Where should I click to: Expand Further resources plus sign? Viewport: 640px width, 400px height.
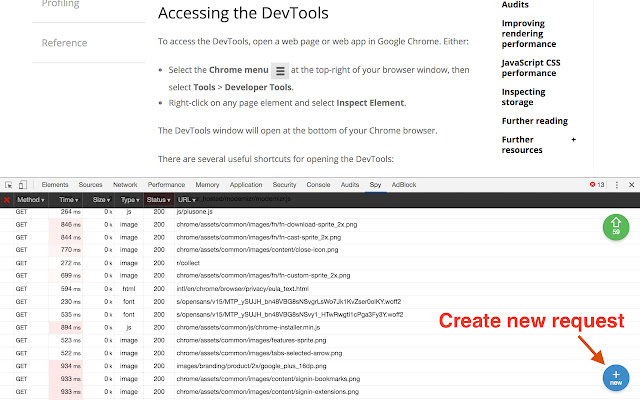pos(573,140)
